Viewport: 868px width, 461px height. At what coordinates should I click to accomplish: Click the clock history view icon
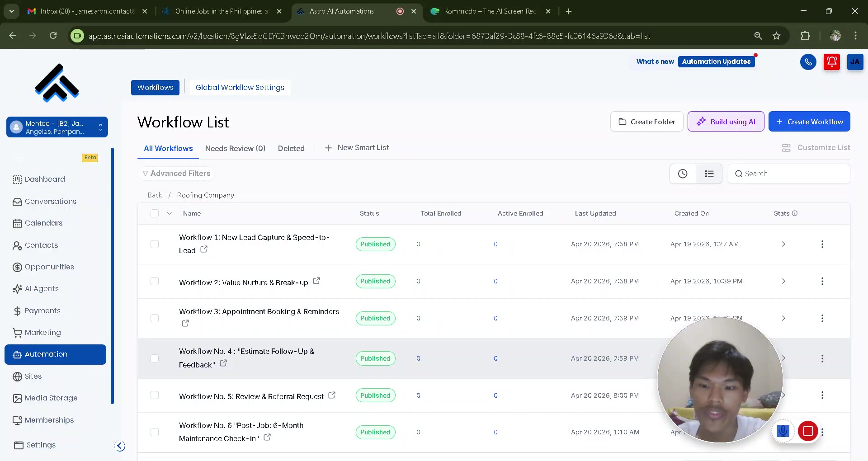(683, 174)
